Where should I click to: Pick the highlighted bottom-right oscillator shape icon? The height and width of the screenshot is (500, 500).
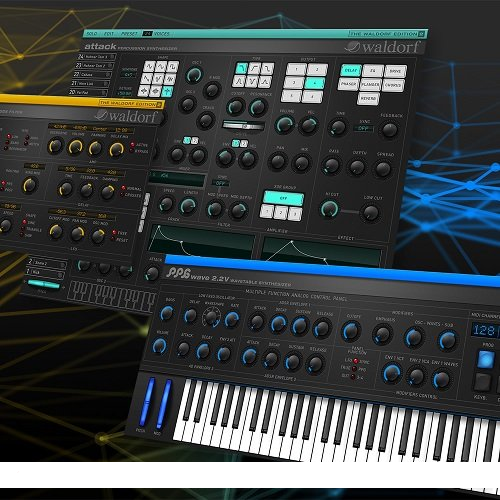coord(168,90)
